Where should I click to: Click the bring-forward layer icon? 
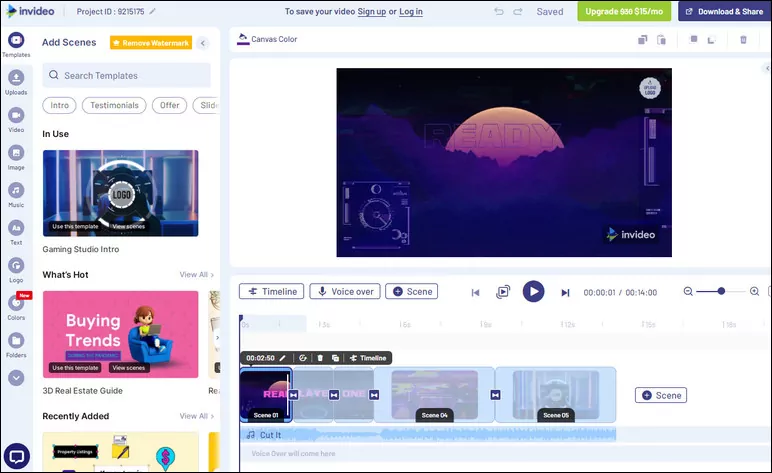(x=693, y=39)
